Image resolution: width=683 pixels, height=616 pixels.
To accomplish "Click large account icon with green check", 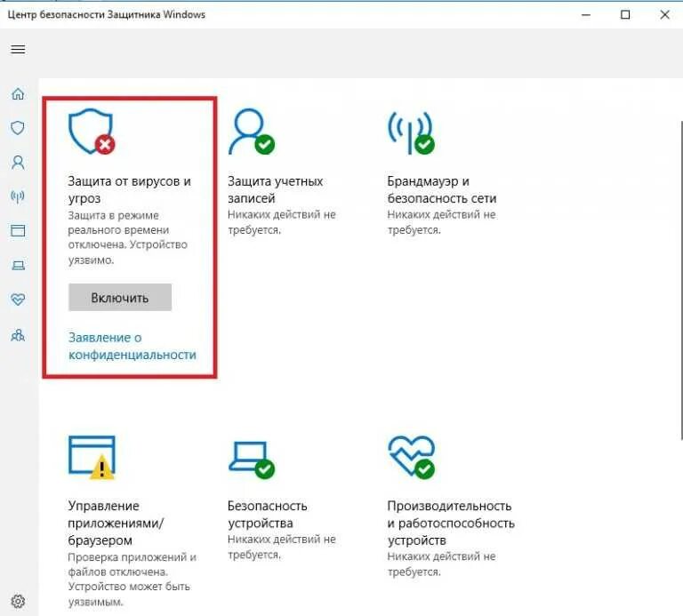I will 252,132.
